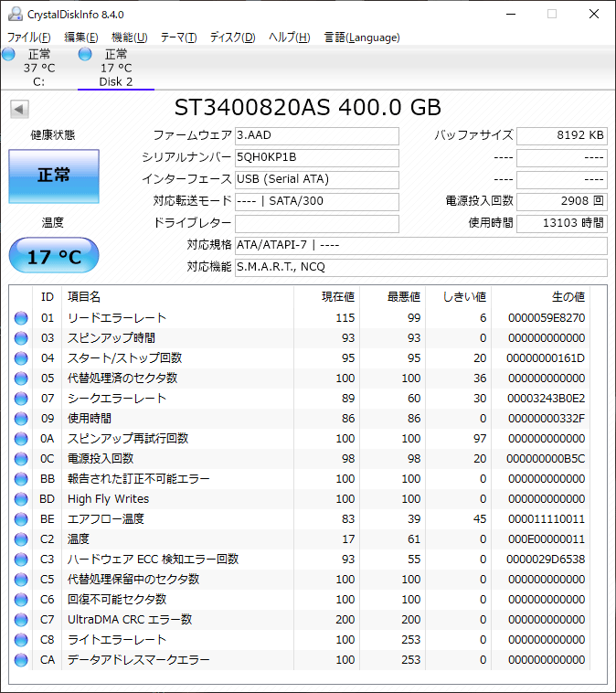This screenshot has width=616, height=693.
Task: Select the Disk 2 tab
Action: pyautogui.click(x=116, y=68)
